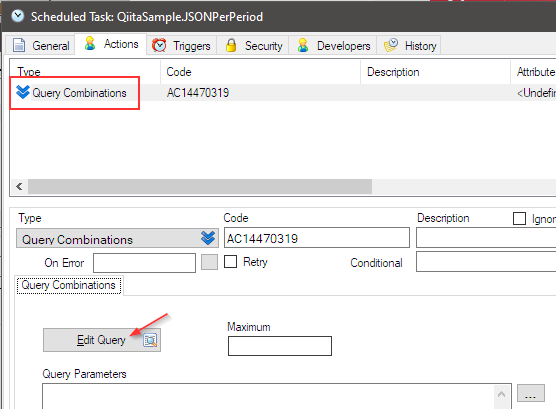The height and width of the screenshot is (409, 556).
Task: Click the gray button beside On Error field
Action: [x=210, y=262]
